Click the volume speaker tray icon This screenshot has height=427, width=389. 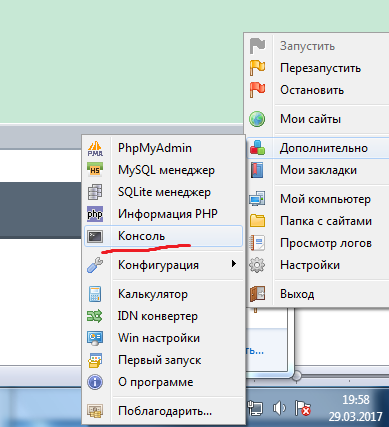point(279,408)
